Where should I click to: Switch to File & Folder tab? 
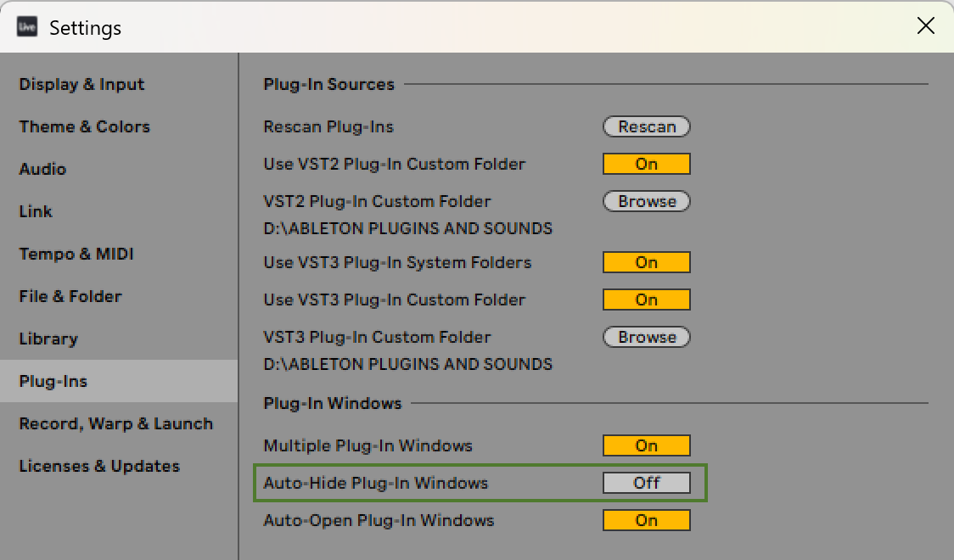tap(70, 296)
